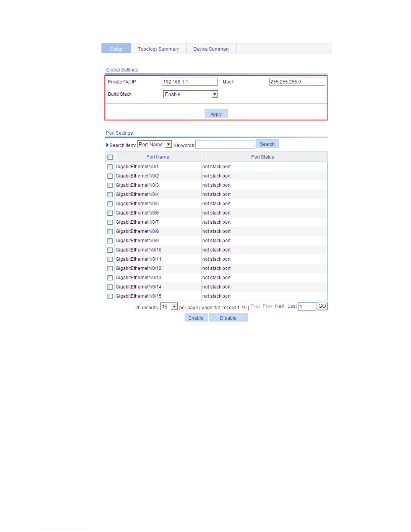Check GigabitEthernet1/0/12 checkbox
Viewport: 411px width, 532px height.
pyautogui.click(x=110, y=268)
